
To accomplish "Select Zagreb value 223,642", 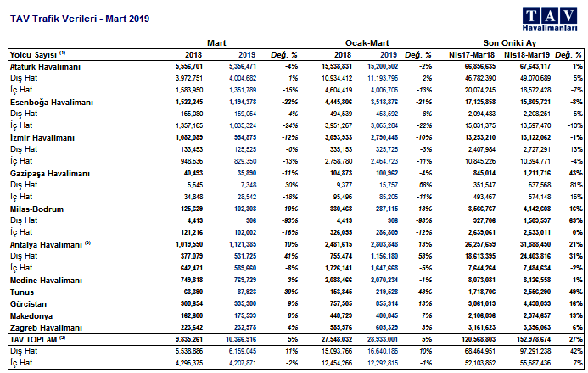I will [192, 327].
